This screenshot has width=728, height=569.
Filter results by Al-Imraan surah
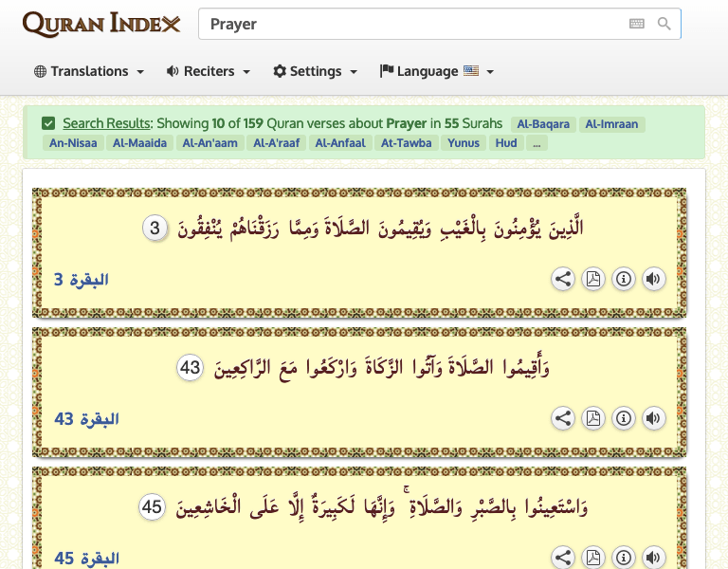611,124
